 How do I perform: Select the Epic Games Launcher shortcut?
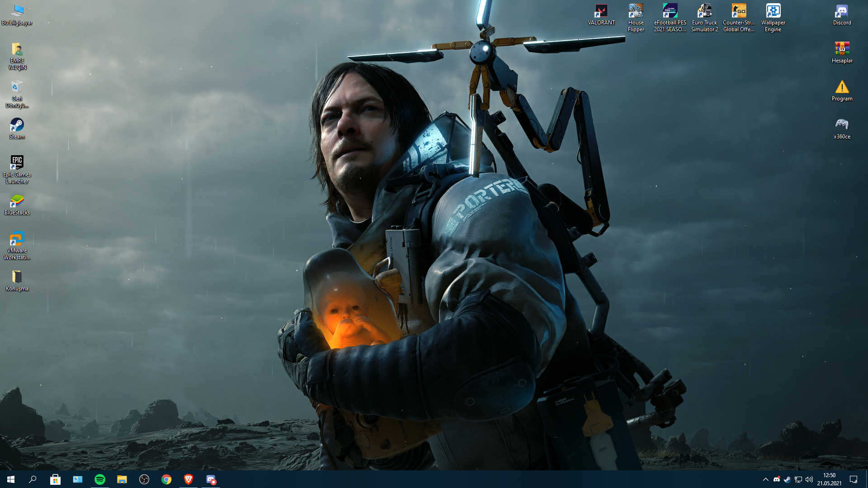[x=17, y=170]
